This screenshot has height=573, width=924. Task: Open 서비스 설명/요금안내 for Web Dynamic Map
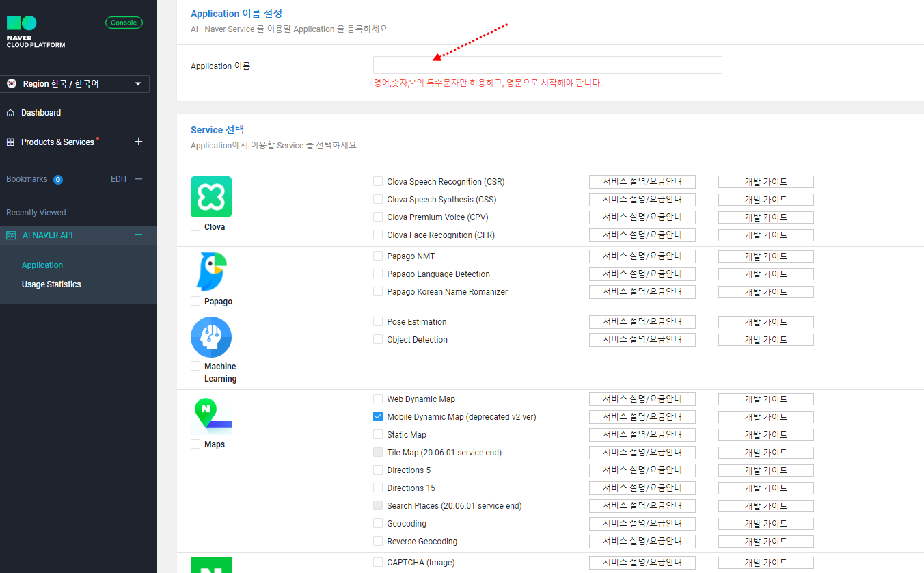click(x=642, y=399)
